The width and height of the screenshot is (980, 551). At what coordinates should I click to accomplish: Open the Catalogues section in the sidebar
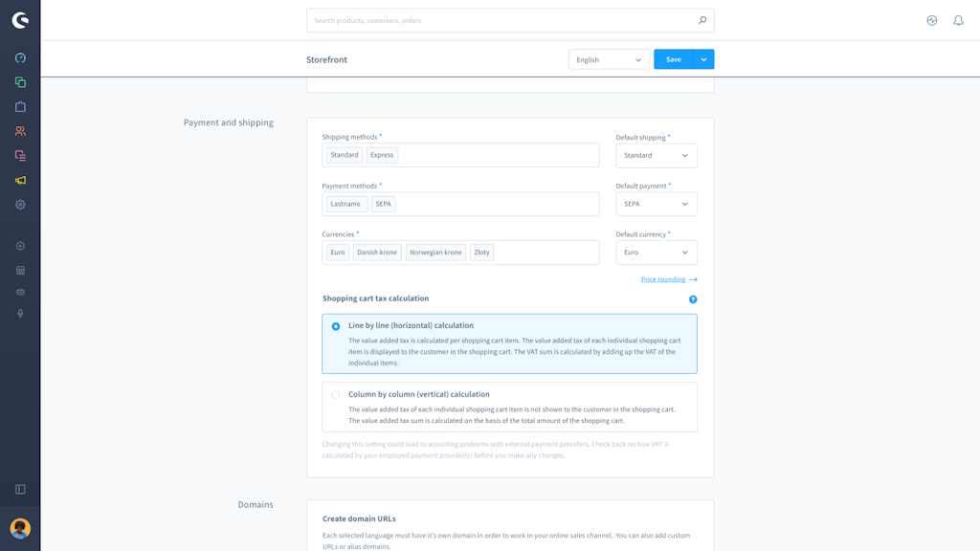click(20, 83)
